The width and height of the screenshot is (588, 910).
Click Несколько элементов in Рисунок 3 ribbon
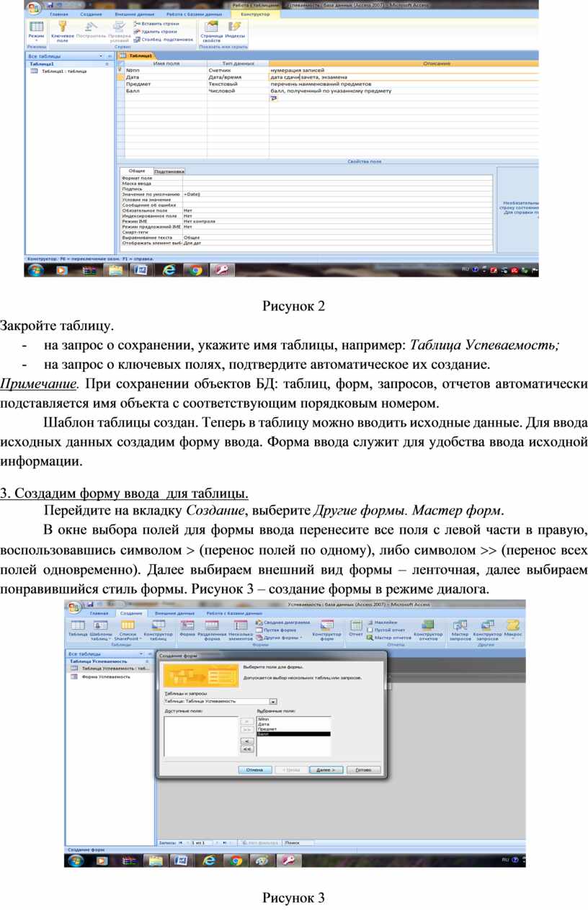click(x=241, y=630)
